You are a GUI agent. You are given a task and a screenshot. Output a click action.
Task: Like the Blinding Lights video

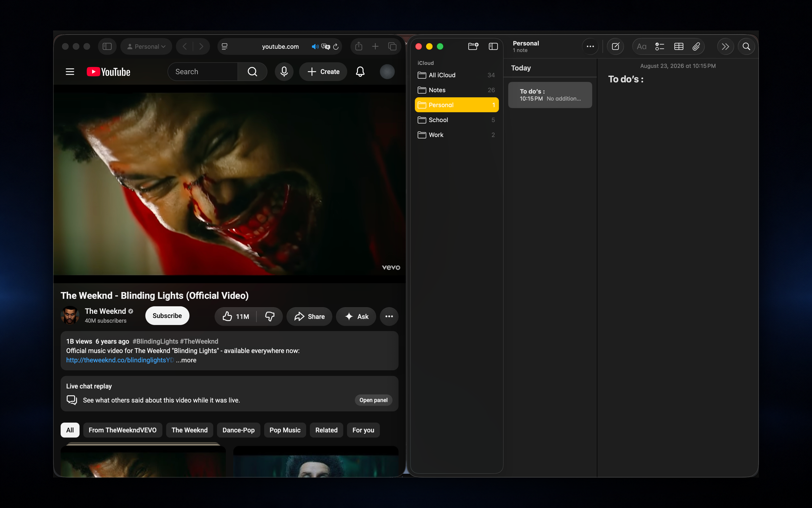point(235,316)
